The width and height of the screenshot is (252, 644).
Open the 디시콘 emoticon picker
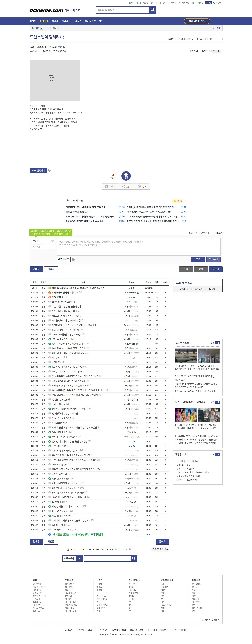click(64, 259)
